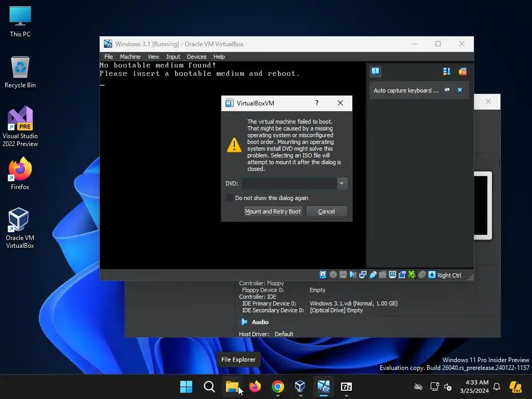Open the This PC desktop icon

20,21
